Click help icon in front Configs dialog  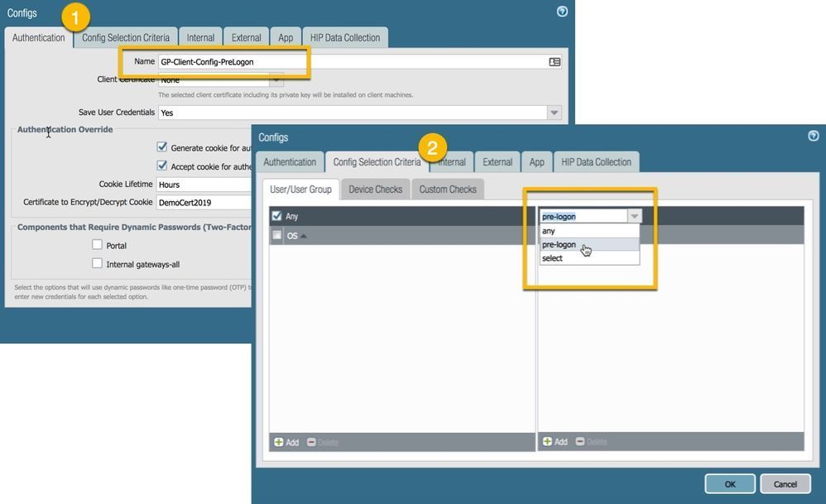click(x=813, y=136)
